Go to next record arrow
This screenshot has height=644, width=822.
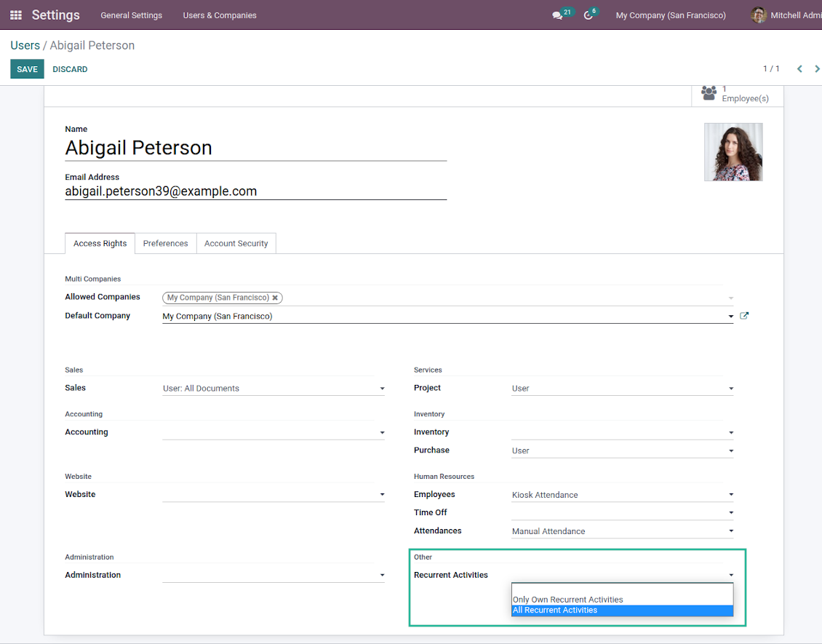coord(818,69)
